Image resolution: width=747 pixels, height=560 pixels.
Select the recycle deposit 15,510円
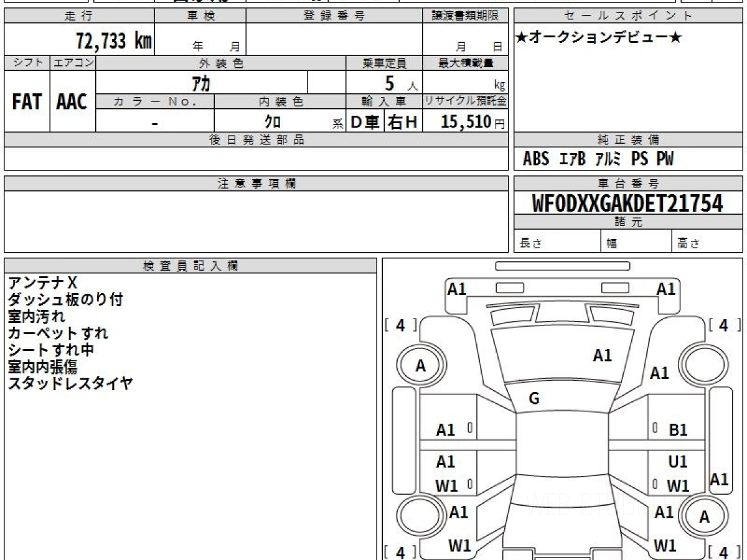pyautogui.click(x=472, y=122)
